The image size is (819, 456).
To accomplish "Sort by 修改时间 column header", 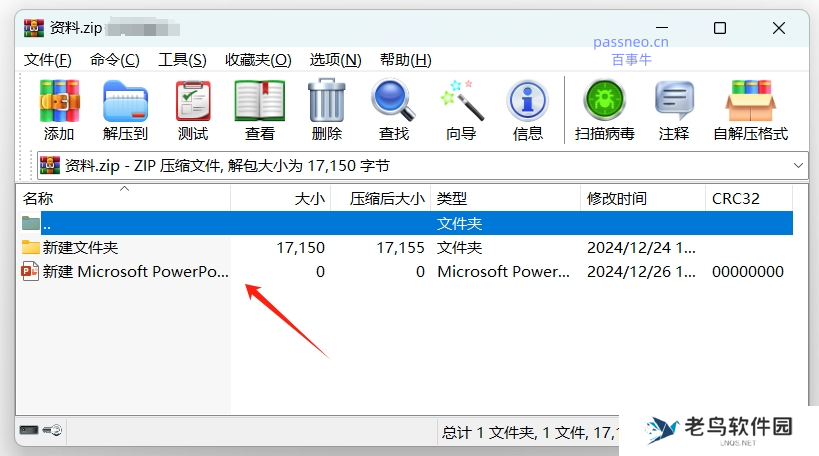I will click(x=643, y=198).
